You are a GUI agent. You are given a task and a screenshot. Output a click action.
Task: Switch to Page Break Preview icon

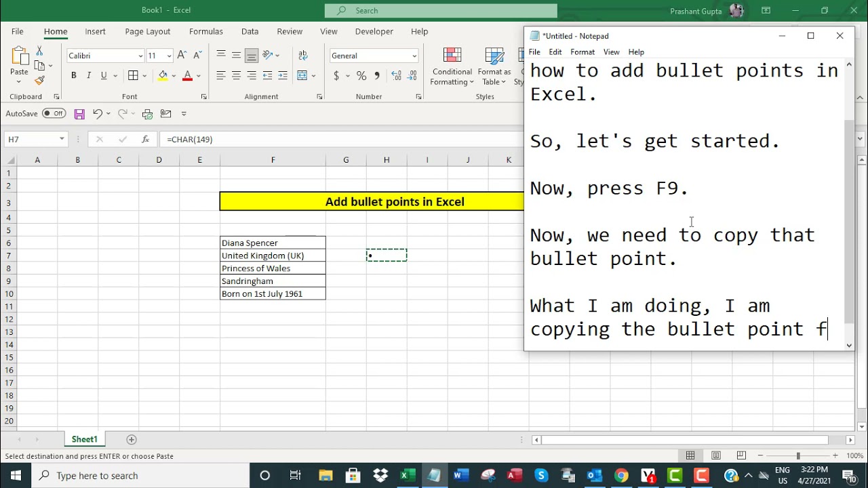741,455
